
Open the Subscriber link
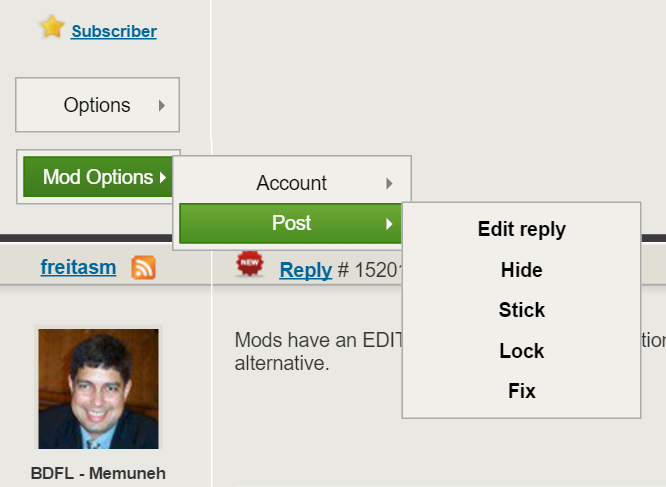point(114,31)
